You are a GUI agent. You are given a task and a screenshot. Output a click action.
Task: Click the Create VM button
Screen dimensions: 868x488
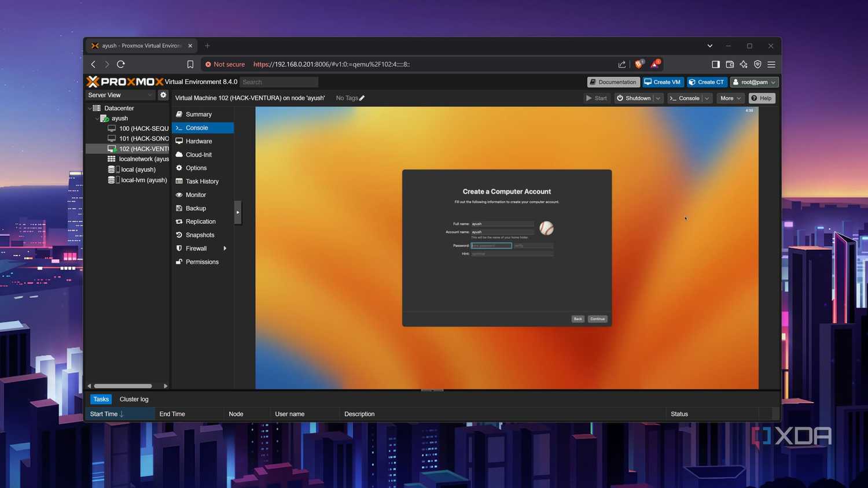point(663,82)
